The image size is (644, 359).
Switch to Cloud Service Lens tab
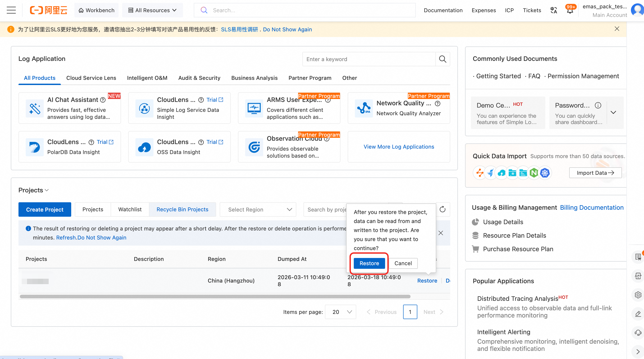click(x=91, y=78)
